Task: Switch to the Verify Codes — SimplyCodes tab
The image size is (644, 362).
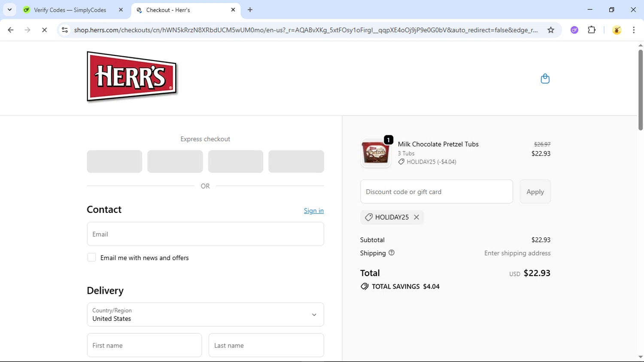Action: click(70, 10)
